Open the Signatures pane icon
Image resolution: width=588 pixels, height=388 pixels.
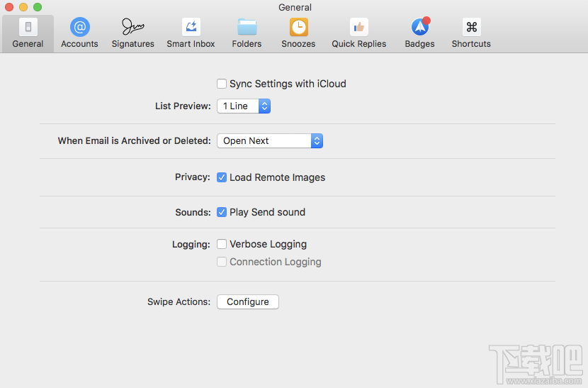point(132,27)
